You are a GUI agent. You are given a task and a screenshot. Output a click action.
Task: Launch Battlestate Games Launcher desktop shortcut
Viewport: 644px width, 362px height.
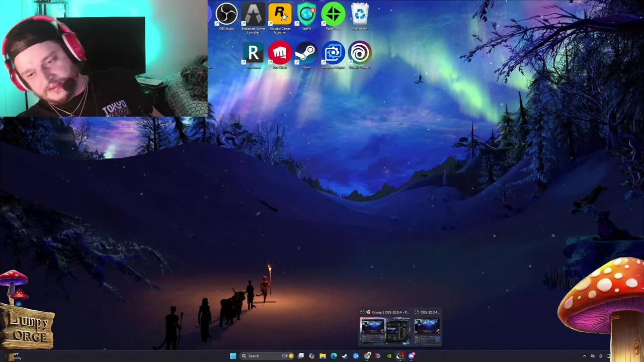pyautogui.click(x=253, y=18)
